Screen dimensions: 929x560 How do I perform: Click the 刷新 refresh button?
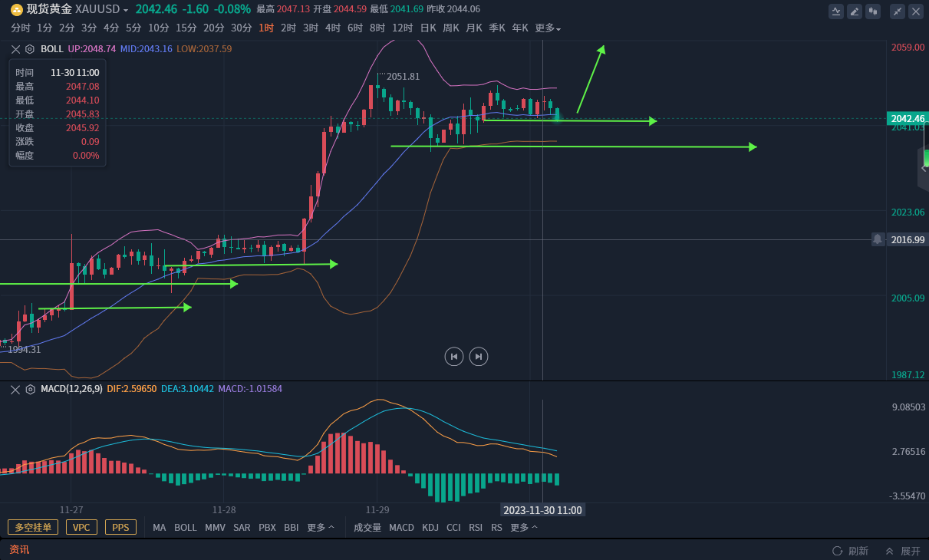tap(851, 551)
